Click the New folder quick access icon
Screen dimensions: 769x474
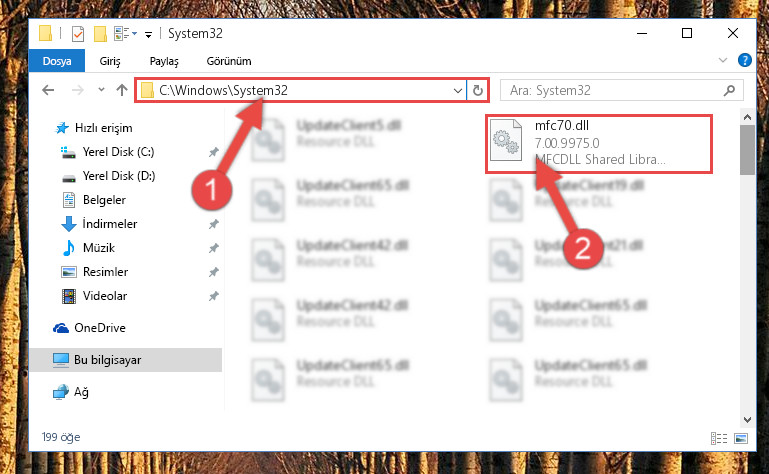[x=100, y=33]
